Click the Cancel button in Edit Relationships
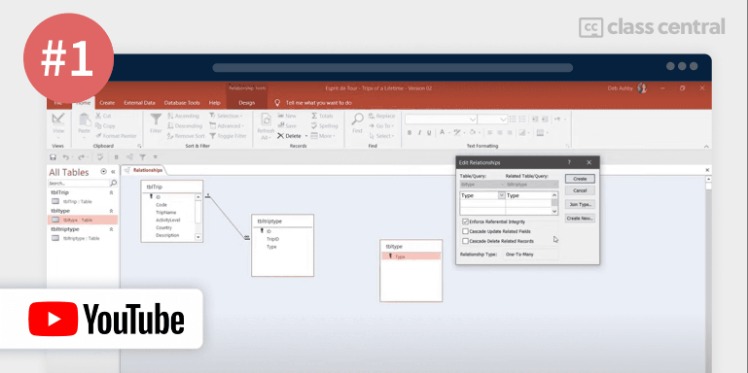Viewport: 748px width, 373px height. pos(580,190)
